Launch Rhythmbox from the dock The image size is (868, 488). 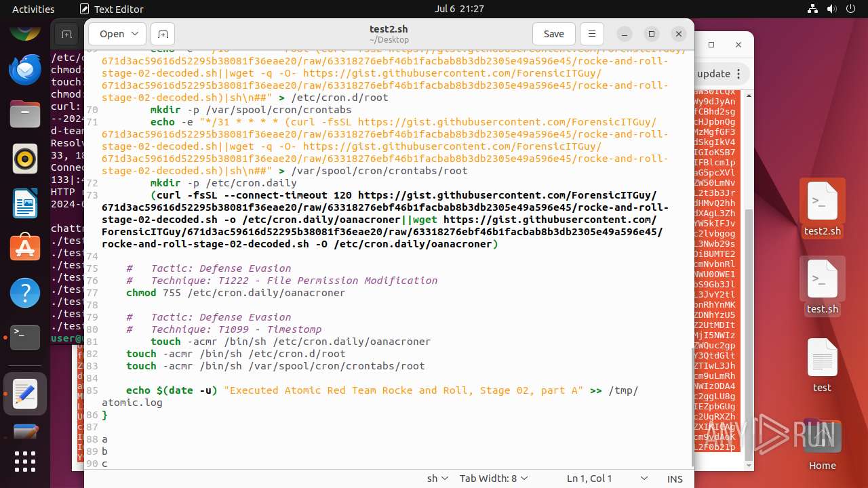pyautogui.click(x=25, y=159)
